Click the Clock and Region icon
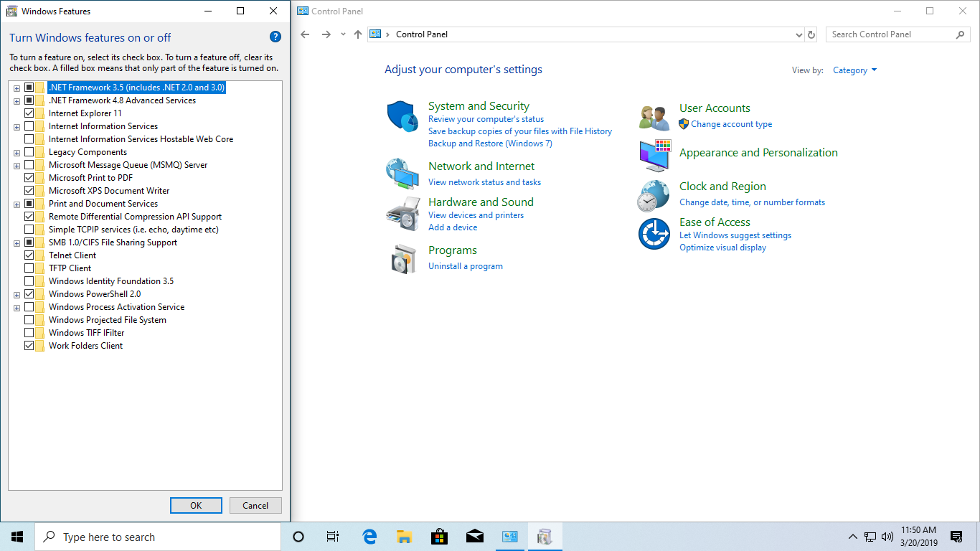980x551 pixels. point(654,195)
